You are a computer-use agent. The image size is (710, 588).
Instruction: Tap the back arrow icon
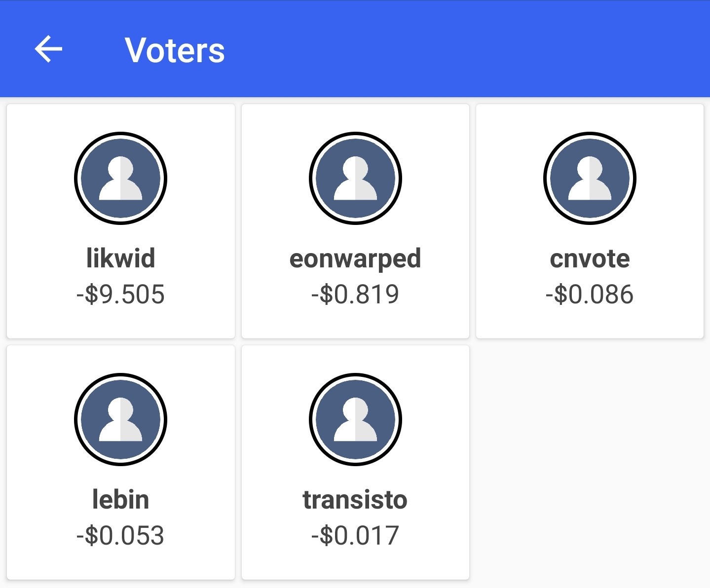tap(48, 49)
